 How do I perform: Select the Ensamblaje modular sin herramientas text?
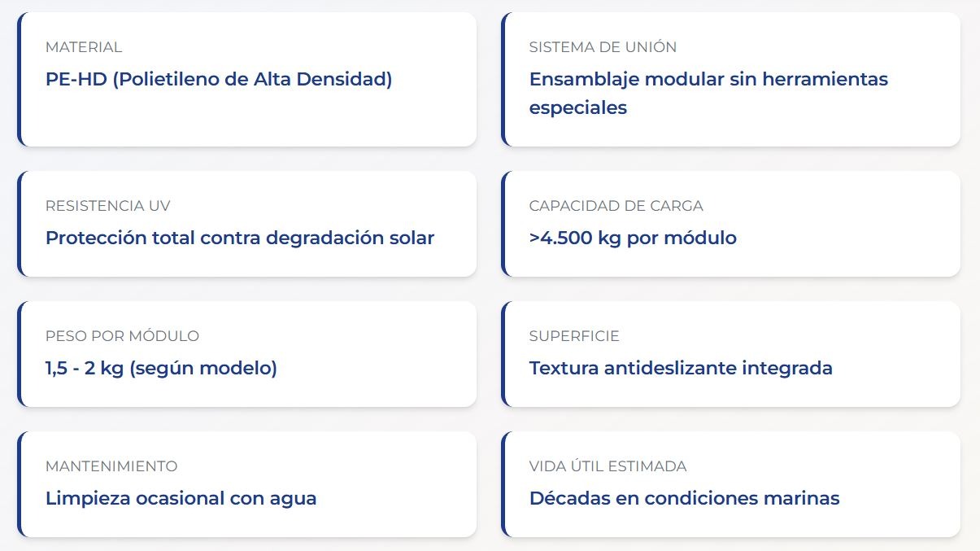click(x=708, y=79)
